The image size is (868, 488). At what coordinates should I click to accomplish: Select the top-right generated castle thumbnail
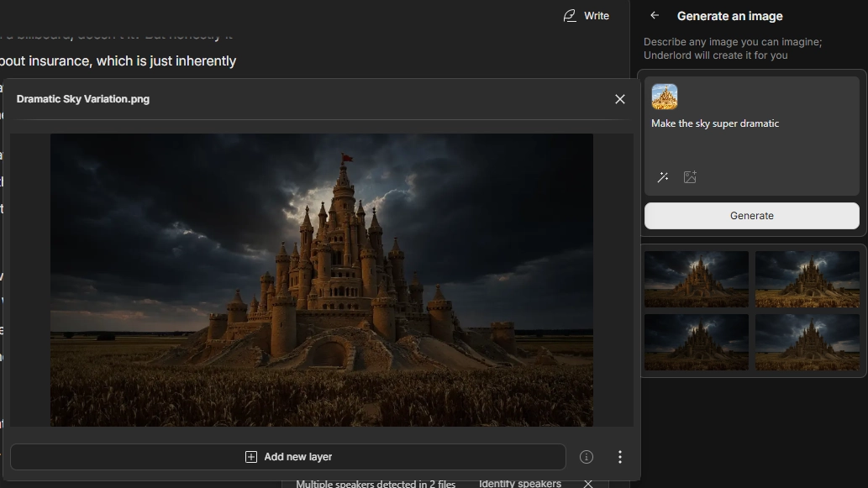click(x=807, y=280)
